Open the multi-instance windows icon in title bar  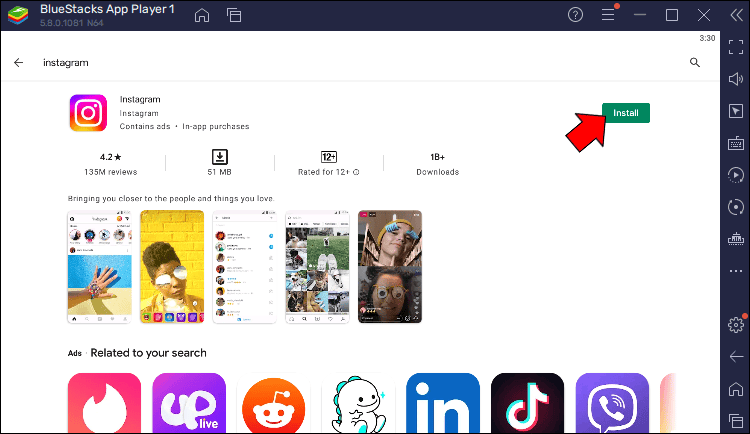pos(234,15)
